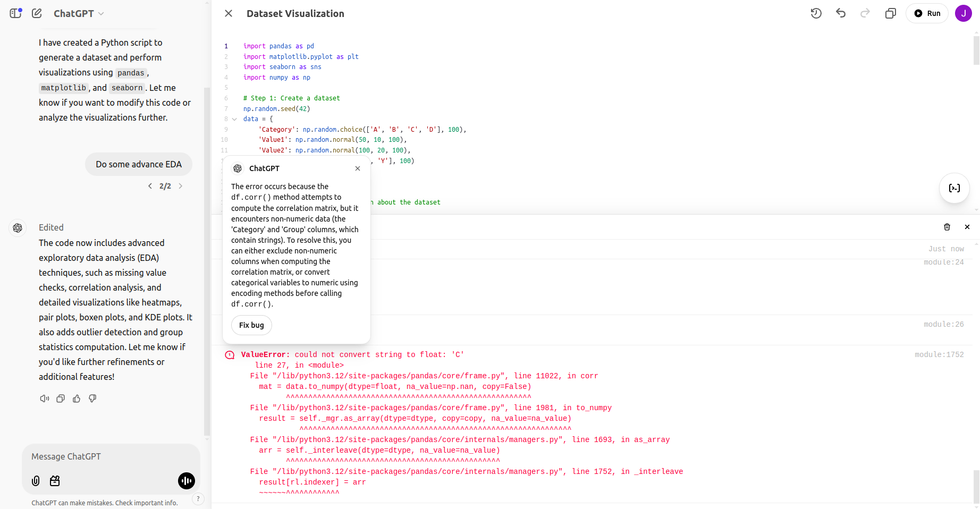The image size is (980, 509).
Task: Click the ValueError message text
Action: click(352, 354)
